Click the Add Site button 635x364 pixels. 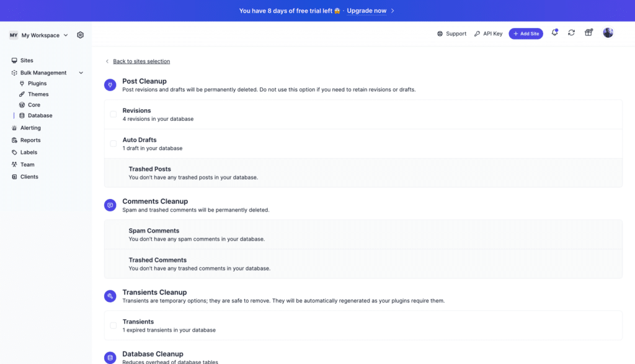coord(526,33)
